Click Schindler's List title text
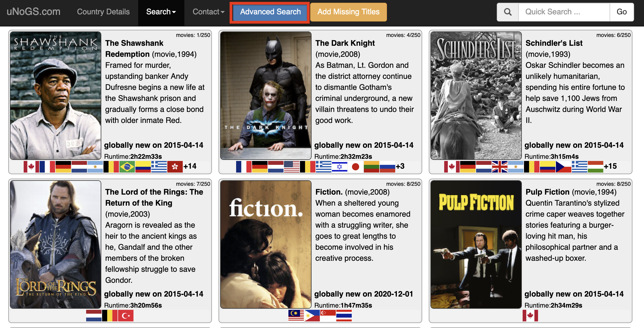The image size is (644, 328). 554,43
